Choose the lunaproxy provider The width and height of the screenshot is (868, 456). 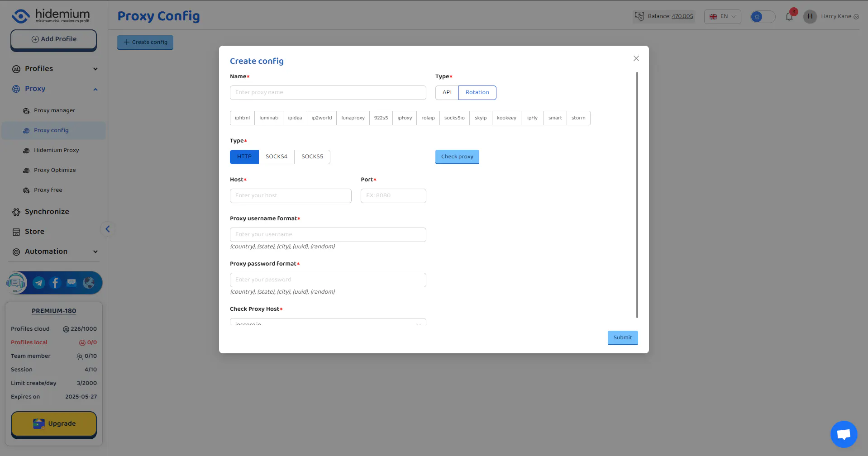pos(353,118)
